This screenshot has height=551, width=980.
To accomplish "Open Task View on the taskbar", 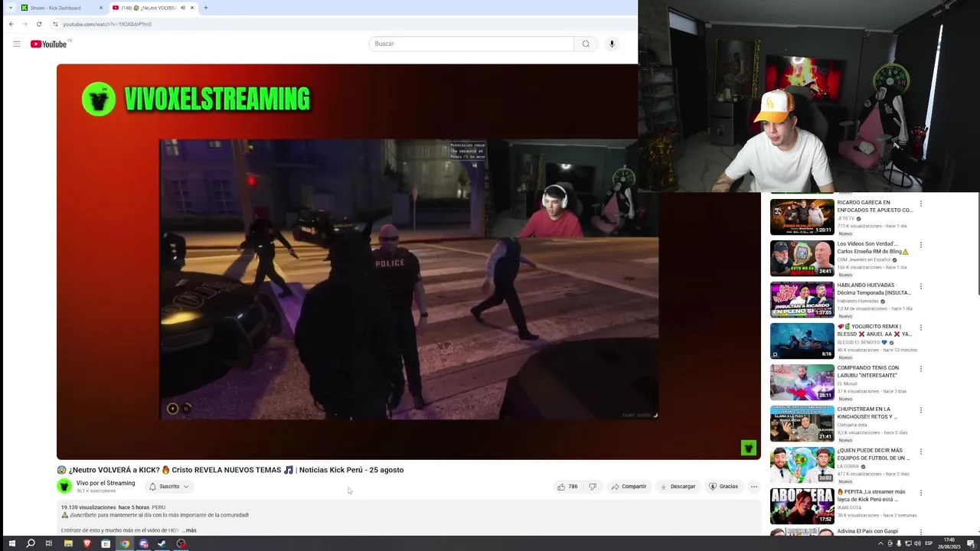I will pos(49,543).
